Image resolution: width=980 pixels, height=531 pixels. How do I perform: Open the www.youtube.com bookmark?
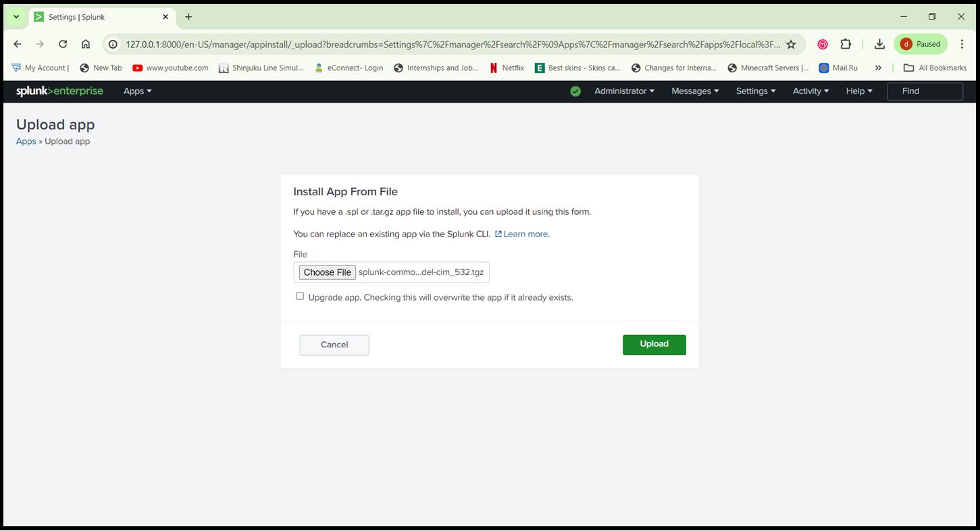(170, 68)
